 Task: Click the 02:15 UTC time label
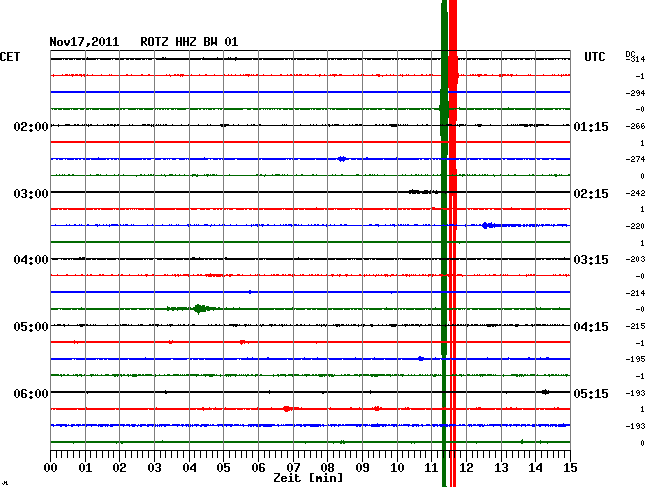tap(591, 194)
